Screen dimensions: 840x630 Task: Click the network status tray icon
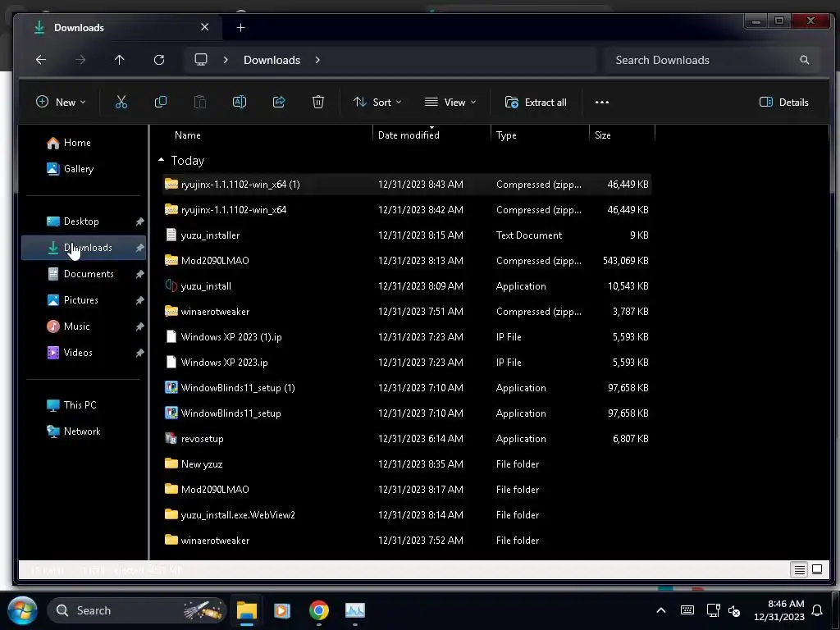pos(713,610)
